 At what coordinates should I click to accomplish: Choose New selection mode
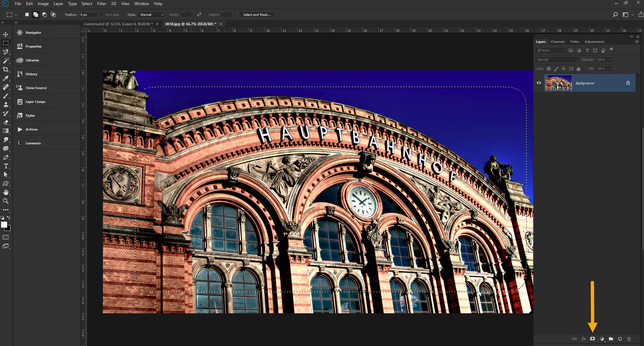[27, 15]
